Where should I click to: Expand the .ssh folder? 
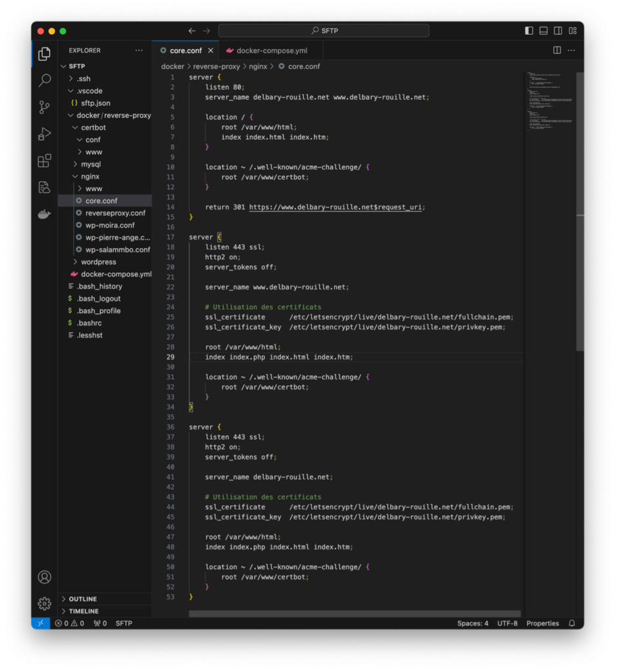(105, 79)
